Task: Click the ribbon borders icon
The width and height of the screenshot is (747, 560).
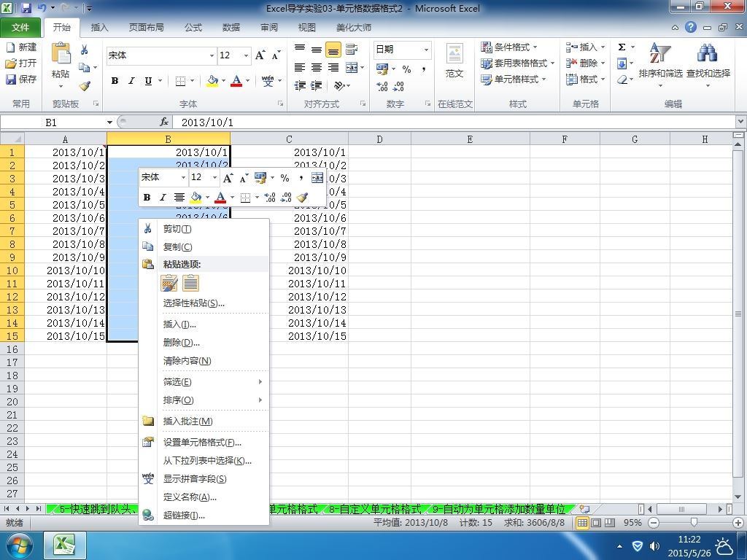Action: click(x=181, y=81)
